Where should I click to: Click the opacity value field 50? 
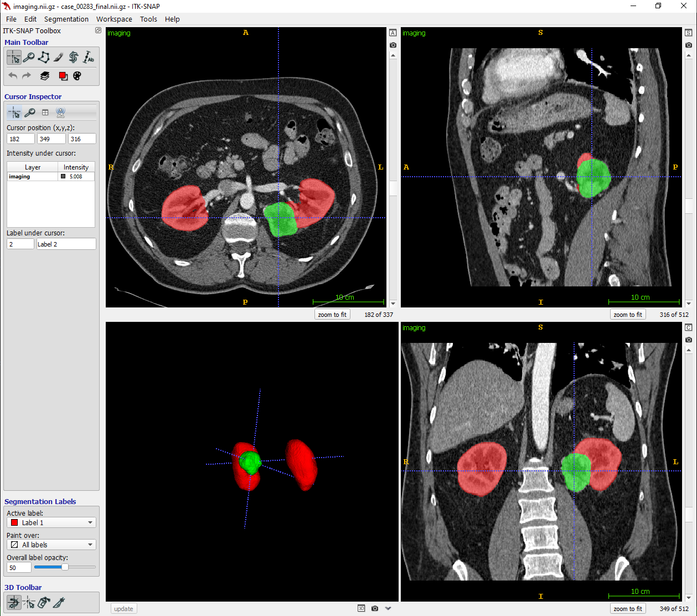click(x=19, y=568)
